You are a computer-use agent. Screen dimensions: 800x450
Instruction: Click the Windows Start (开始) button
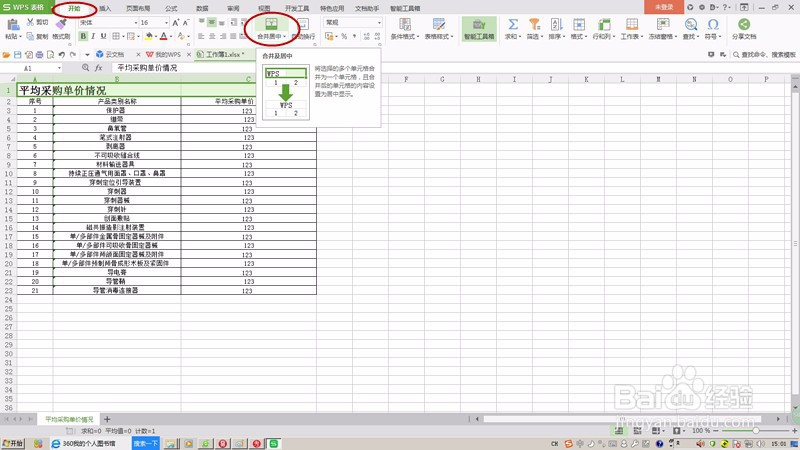click(13, 443)
